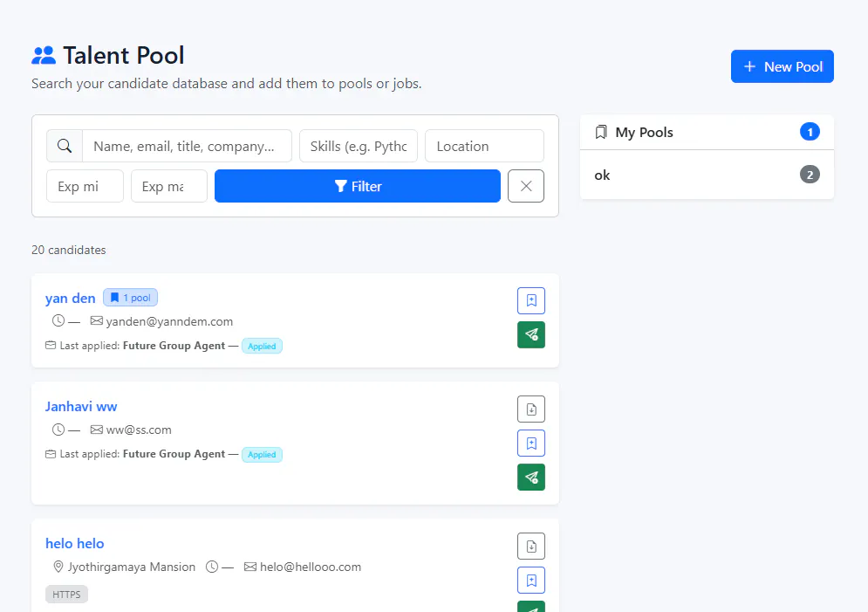
Task: Send yan den to a job
Action: 531,334
